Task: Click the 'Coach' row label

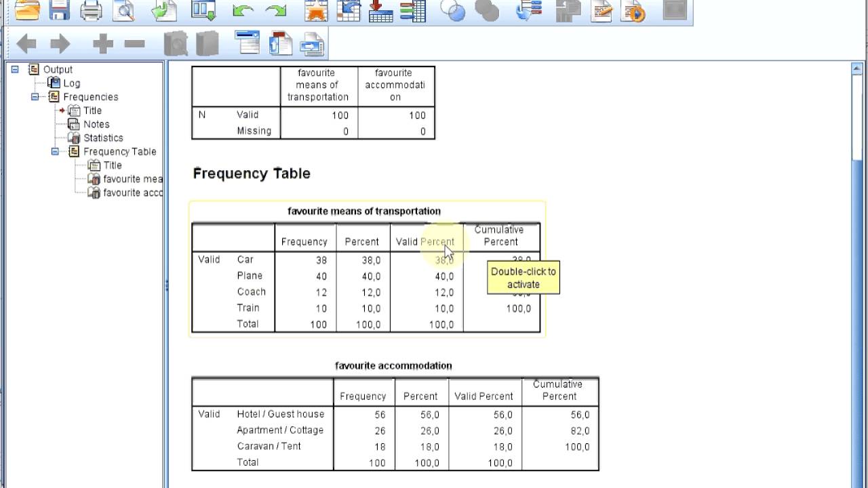Action: point(251,292)
